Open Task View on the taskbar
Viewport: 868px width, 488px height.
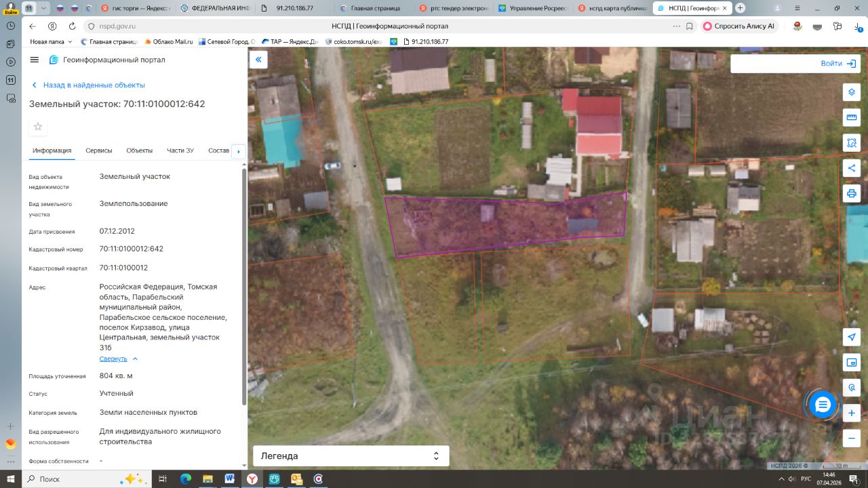coord(163,479)
